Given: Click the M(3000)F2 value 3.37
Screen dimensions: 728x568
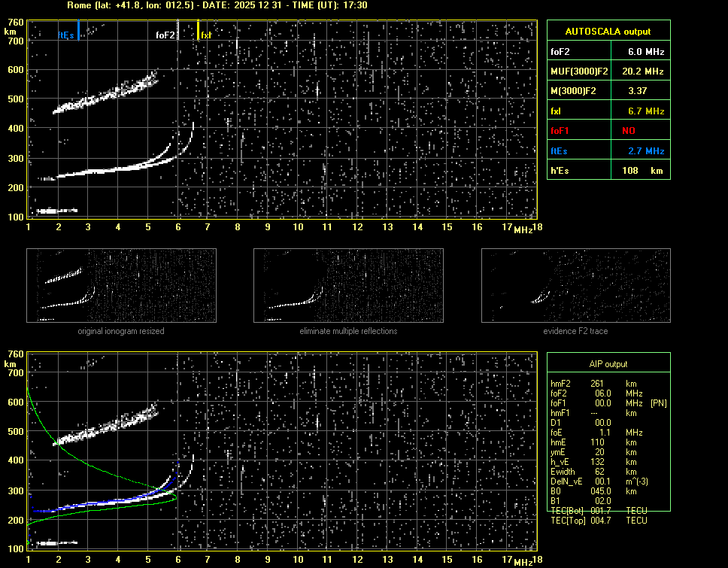Looking at the screenshot, I should pyautogui.click(x=639, y=91).
